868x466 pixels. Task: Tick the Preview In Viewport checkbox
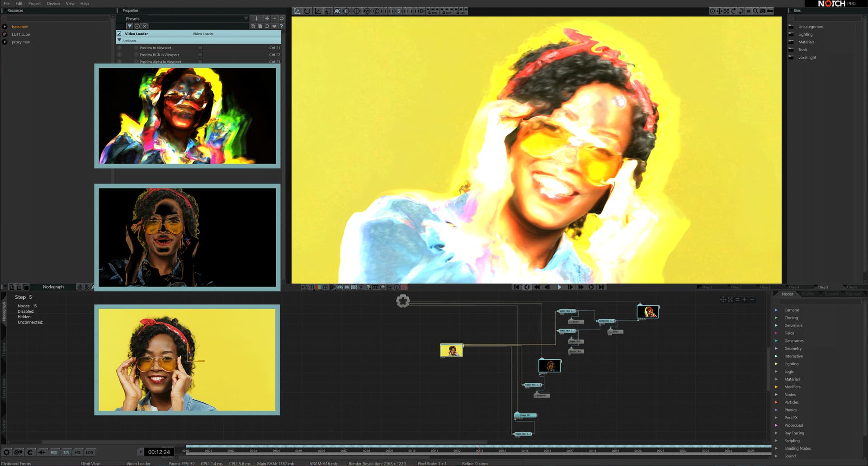tap(200, 47)
